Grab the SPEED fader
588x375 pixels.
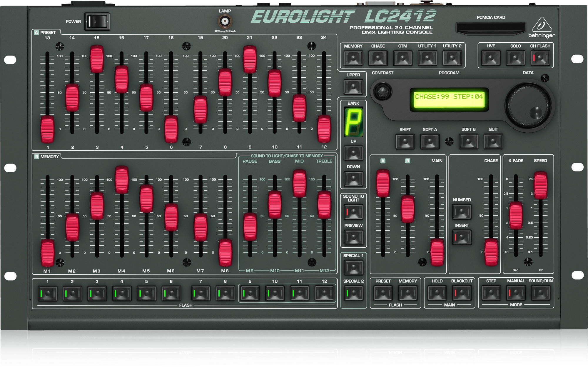coord(540,185)
